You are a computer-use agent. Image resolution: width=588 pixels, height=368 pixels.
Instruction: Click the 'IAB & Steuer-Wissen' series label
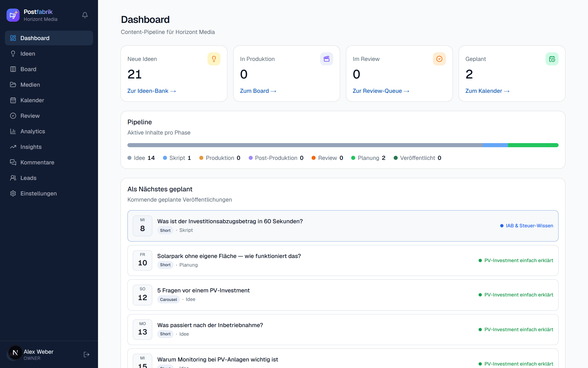527,226
